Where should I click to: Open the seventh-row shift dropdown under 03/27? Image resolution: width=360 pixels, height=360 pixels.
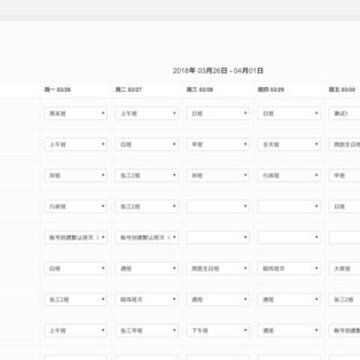pos(147,299)
